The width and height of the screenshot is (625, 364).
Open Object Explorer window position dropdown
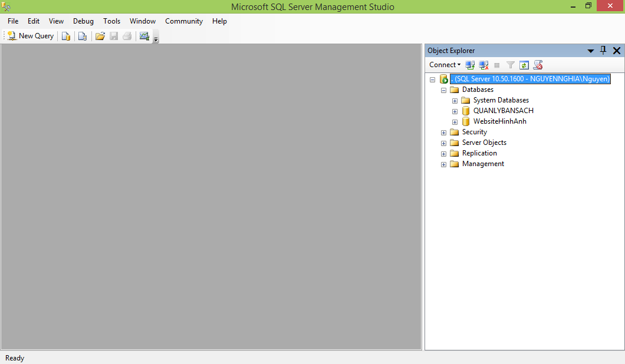pos(591,51)
